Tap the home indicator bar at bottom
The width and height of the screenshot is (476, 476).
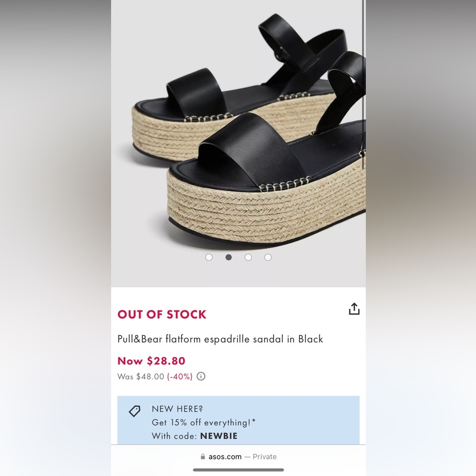click(x=238, y=470)
